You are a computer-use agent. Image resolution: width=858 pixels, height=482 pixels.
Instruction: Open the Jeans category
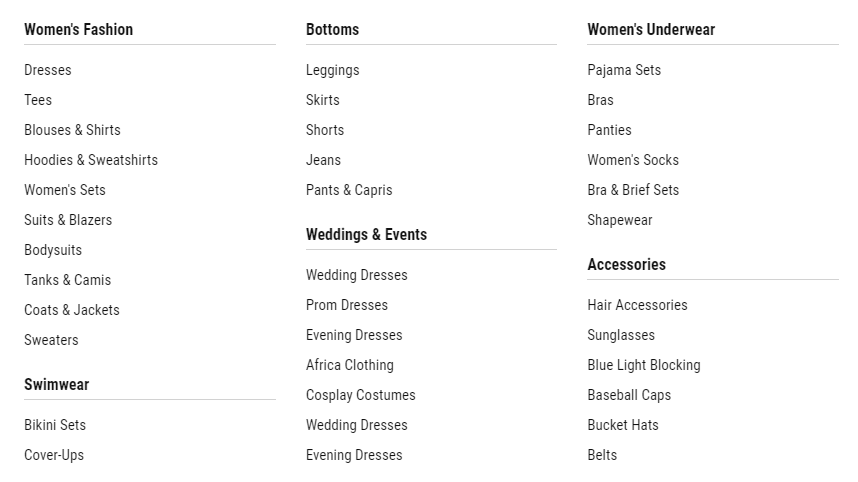[x=323, y=160]
